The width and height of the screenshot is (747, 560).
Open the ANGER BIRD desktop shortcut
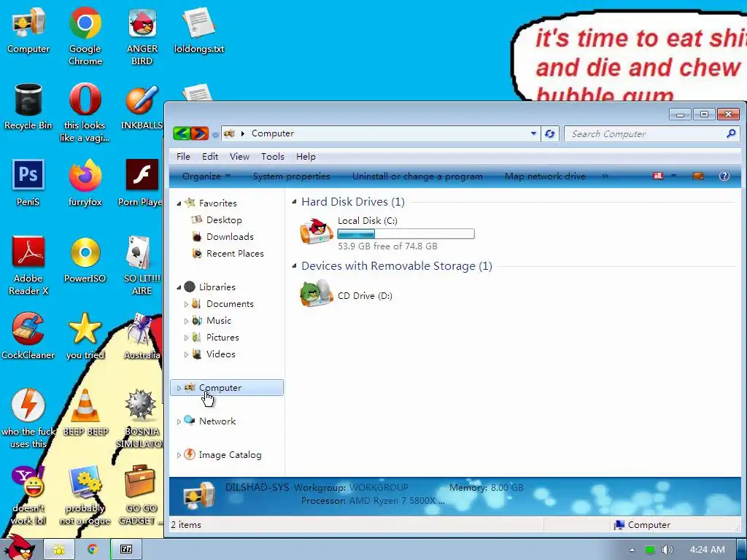click(x=142, y=36)
